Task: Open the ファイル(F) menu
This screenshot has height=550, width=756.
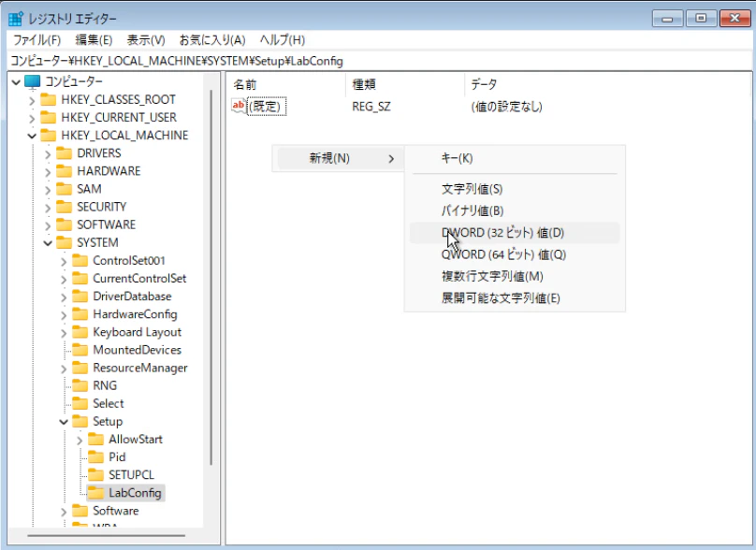Action: 36,40
